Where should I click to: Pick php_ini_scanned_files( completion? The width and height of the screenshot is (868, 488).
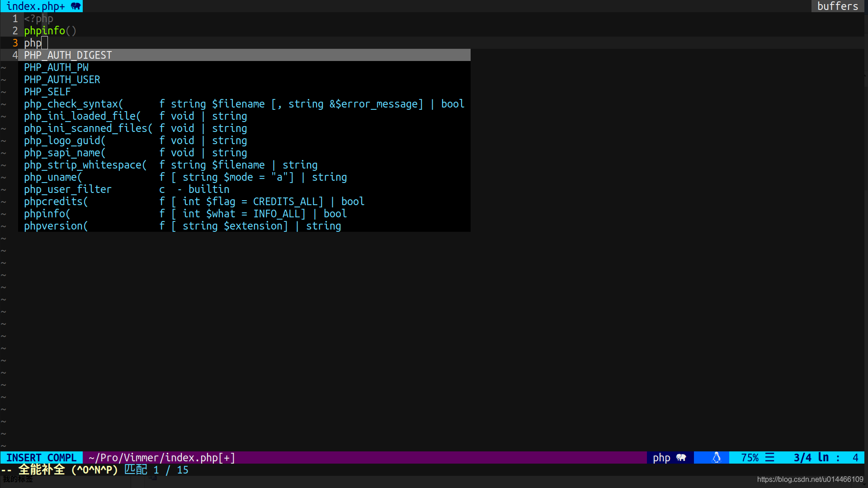244,128
